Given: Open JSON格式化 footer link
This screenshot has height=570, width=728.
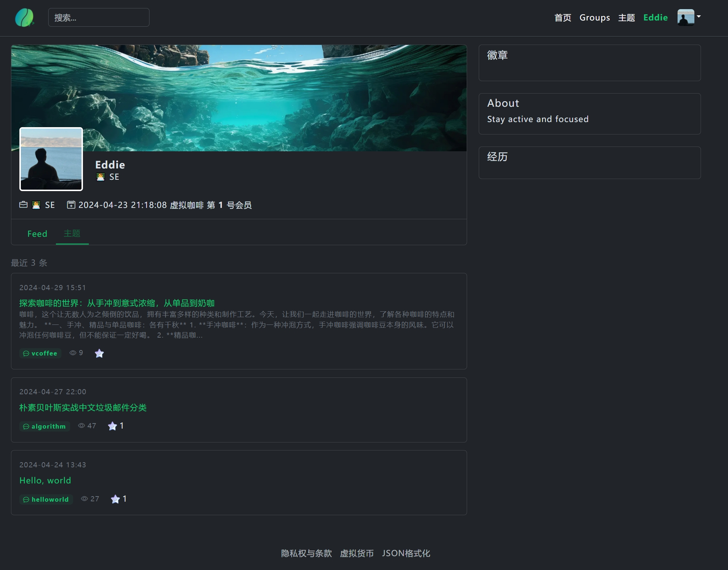Looking at the screenshot, I should 406,554.
